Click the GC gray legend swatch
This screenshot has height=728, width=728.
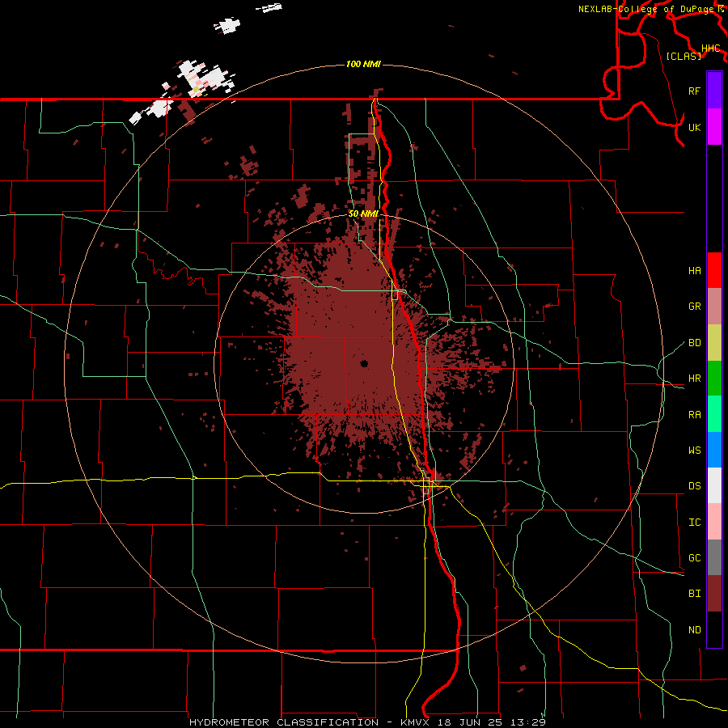(714, 557)
